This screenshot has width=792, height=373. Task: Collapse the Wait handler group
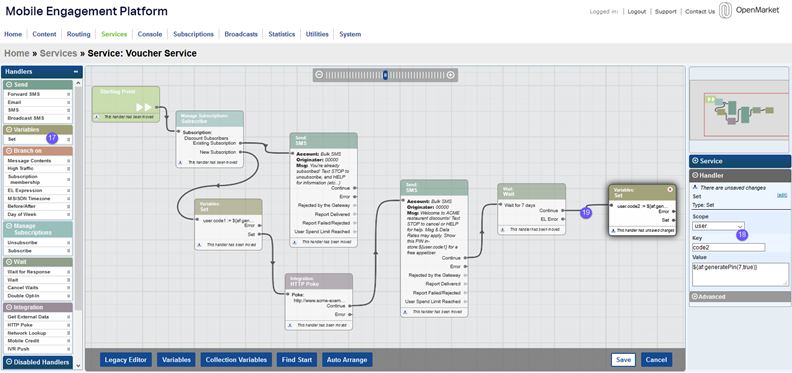pyautogui.click(x=10, y=262)
